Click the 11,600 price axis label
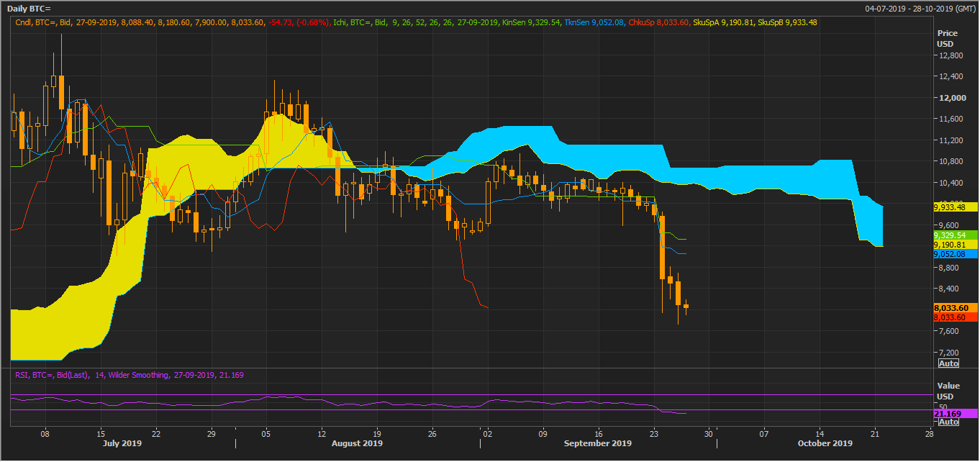Screen dimensions: 980x462 pos(950,119)
